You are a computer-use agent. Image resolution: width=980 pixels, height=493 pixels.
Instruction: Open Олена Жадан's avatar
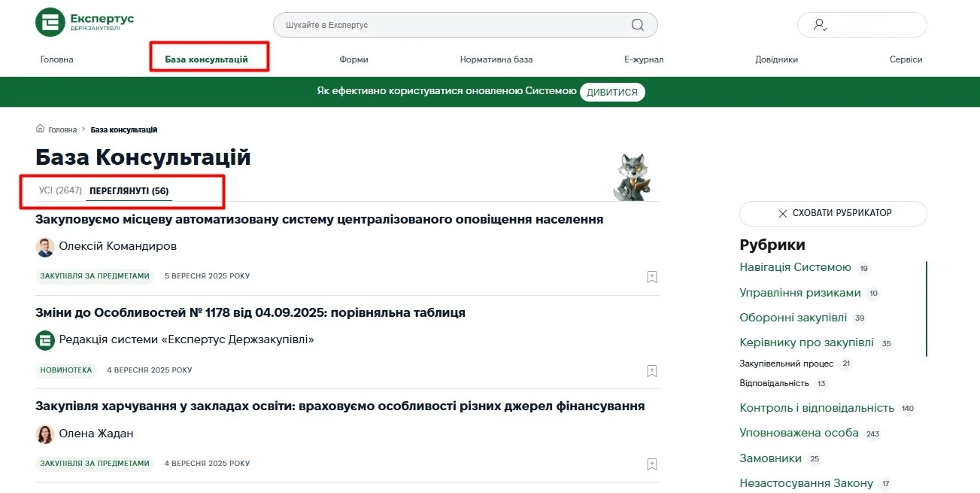point(45,434)
